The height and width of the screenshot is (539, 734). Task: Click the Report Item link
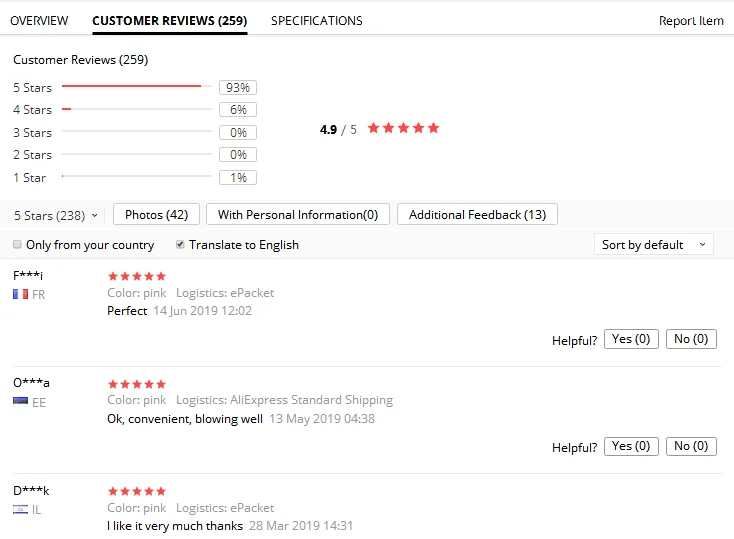click(x=691, y=21)
